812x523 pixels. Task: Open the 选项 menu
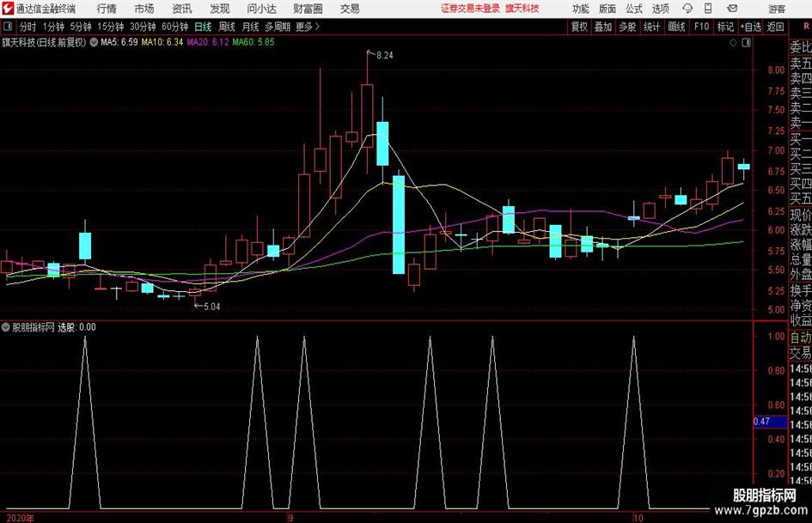tap(660, 9)
